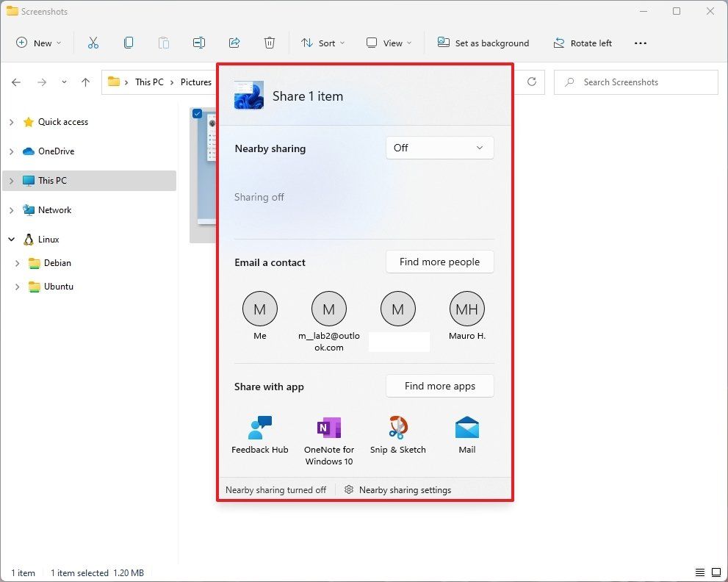728x582 pixels.
Task: Collapse the Linux tree in the sidebar
Action: pyautogui.click(x=11, y=239)
